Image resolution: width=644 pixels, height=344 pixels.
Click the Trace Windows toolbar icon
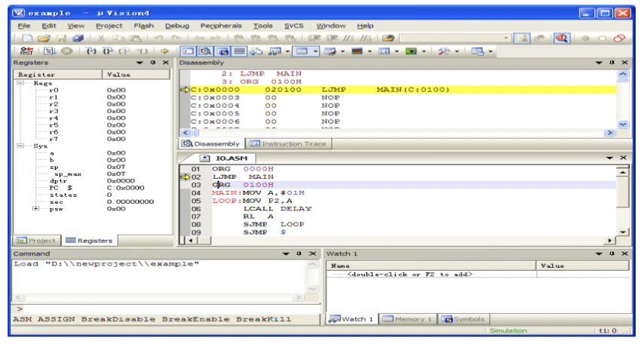(x=384, y=51)
